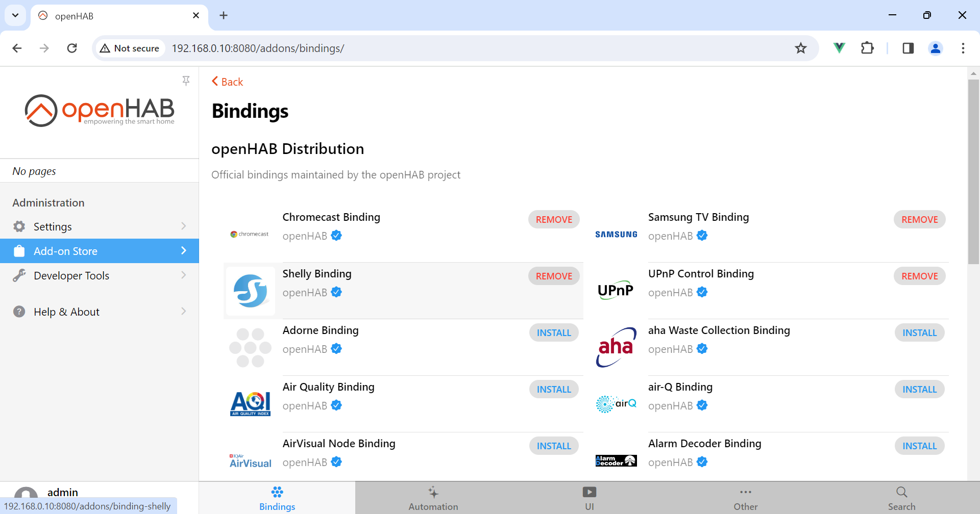Switch to the Search bottom tab
Image resolution: width=980 pixels, height=514 pixels.
(902, 498)
